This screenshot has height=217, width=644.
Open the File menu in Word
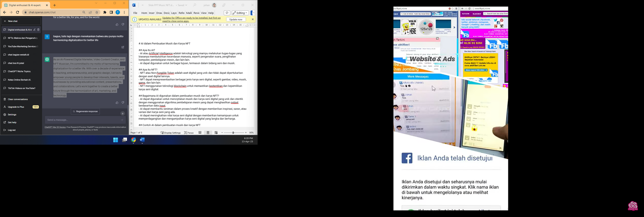pyautogui.click(x=135, y=13)
